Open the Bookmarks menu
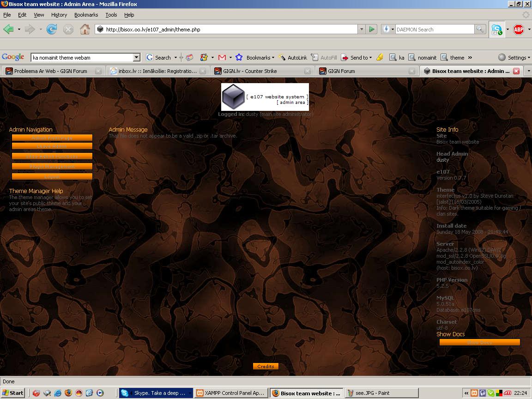This screenshot has height=399, width=532. [86, 15]
